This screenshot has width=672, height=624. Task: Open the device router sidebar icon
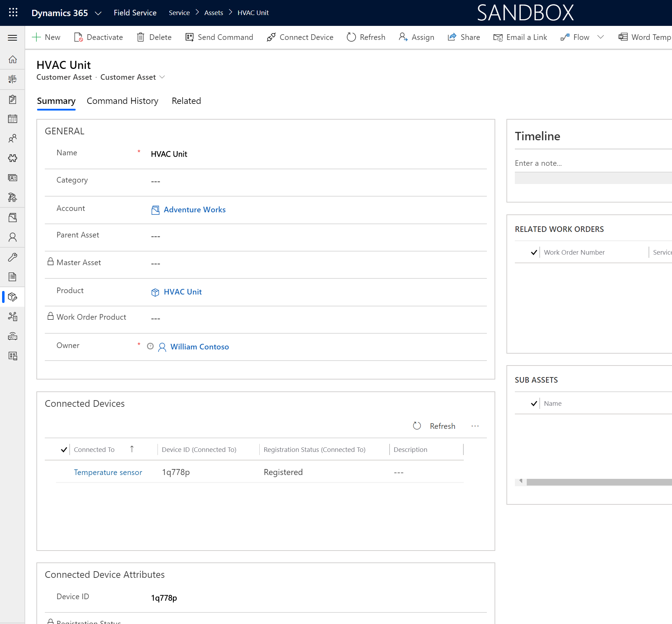click(x=13, y=336)
